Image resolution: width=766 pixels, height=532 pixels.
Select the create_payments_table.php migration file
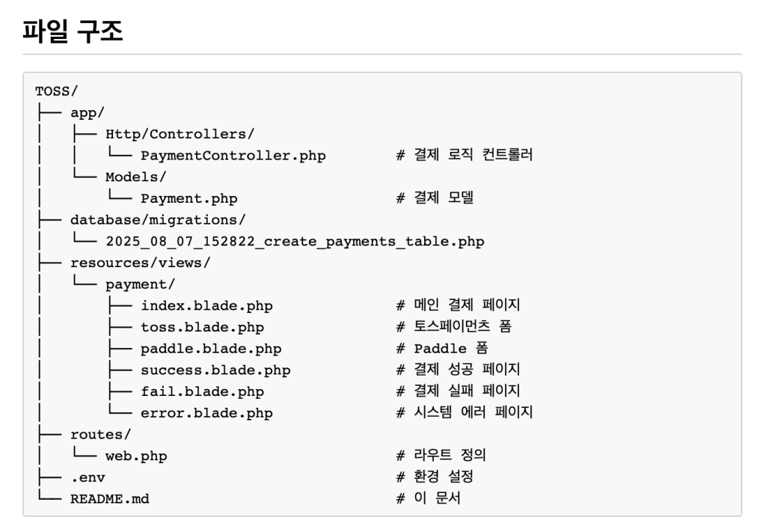tap(295, 242)
